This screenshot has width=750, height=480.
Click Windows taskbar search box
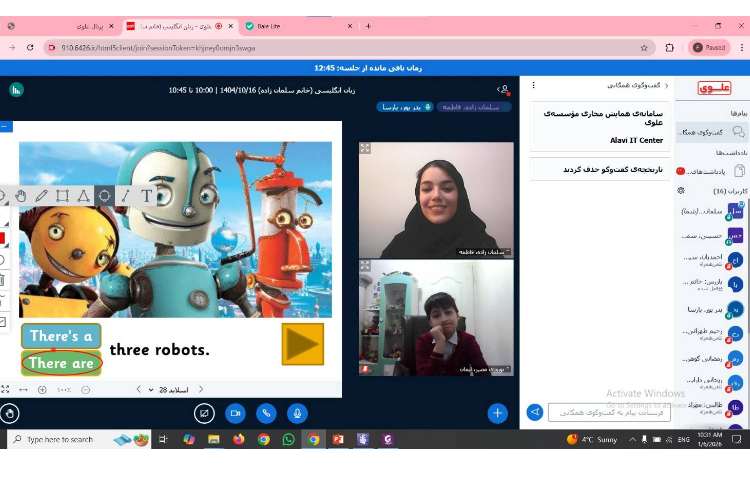point(79,439)
